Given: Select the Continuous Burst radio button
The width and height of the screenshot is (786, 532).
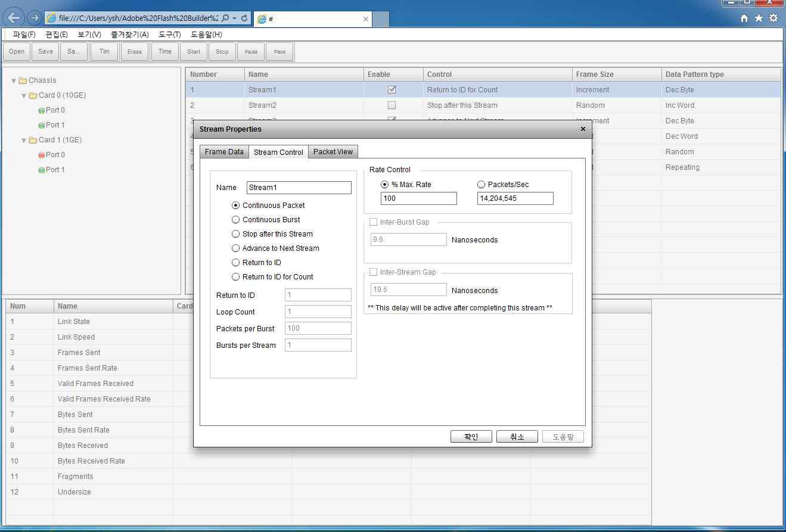Looking at the screenshot, I should [235, 220].
